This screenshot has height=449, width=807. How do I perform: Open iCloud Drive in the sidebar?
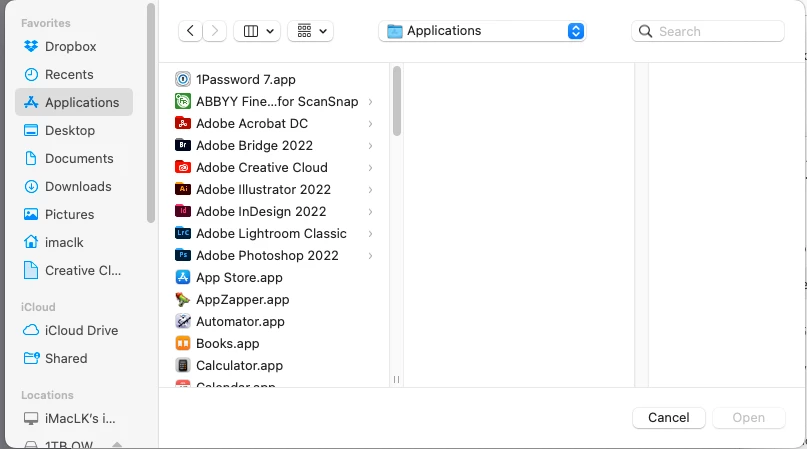pos(74,330)
